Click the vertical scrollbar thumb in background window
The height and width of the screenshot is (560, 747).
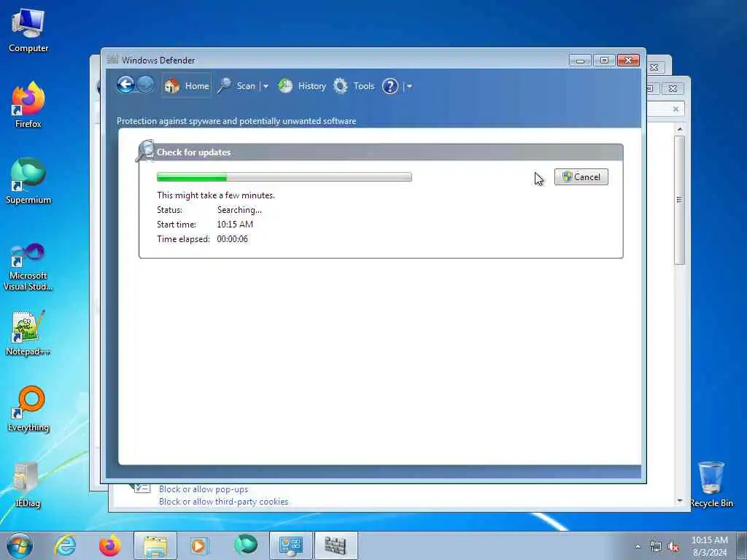(x=680, y=200)
